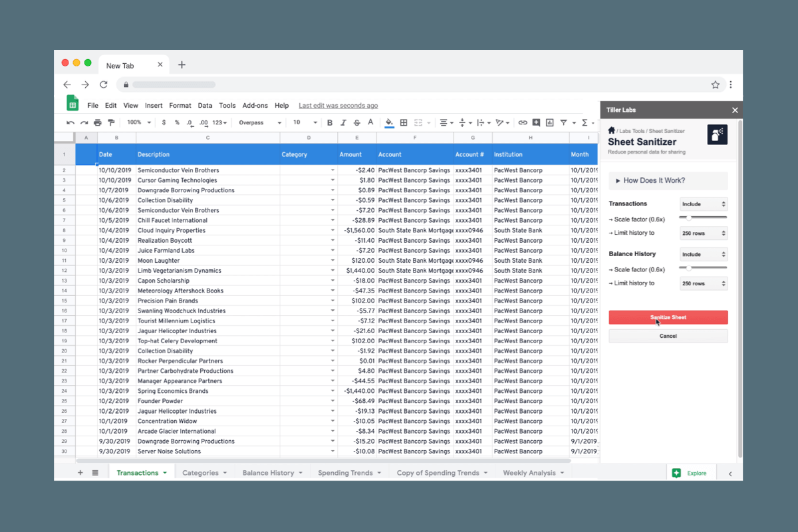Viewport: 798px width, 532px height.
Task: Open browser three-dot menu
Action: coord(731,84)
